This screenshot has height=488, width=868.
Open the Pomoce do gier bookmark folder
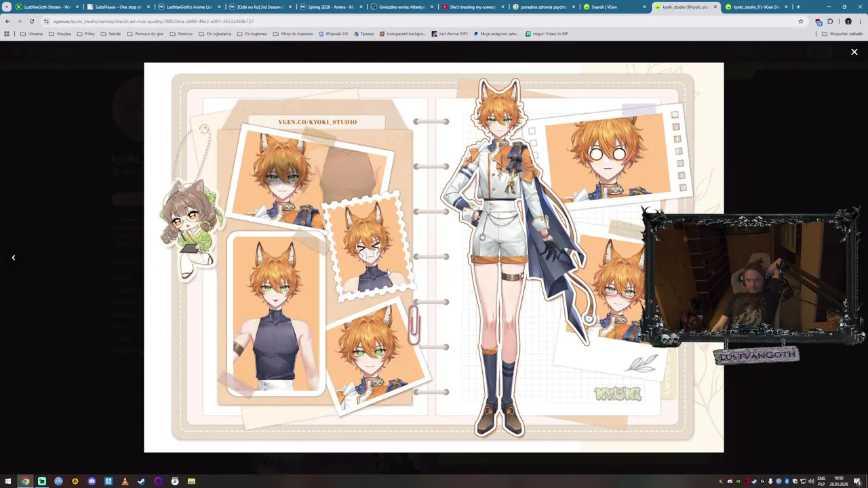pyautogui.click(x=145, y=33)
